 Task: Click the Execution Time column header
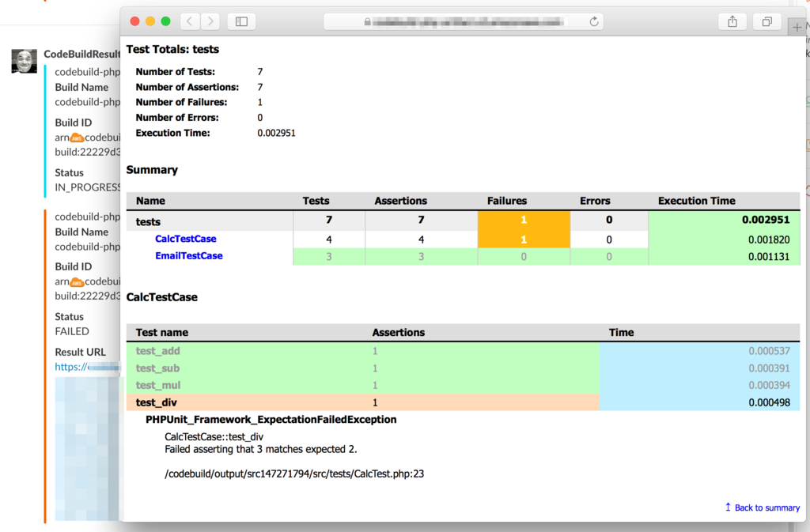696,201
